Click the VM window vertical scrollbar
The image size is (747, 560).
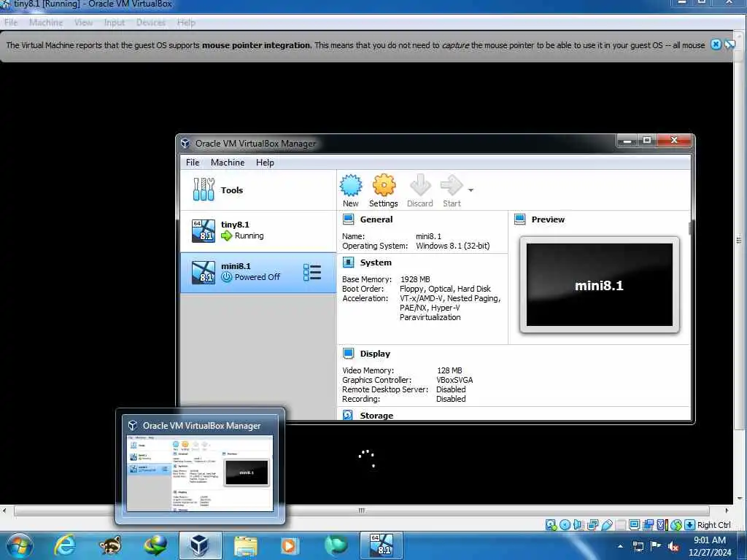click(x=740, y=239)
